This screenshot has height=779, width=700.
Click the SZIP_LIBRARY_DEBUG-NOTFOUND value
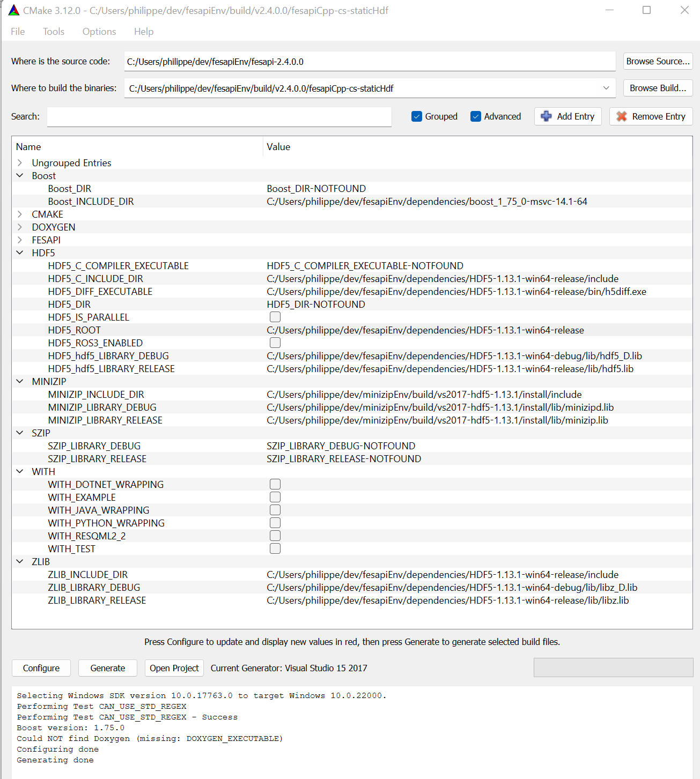coord(341,446)
